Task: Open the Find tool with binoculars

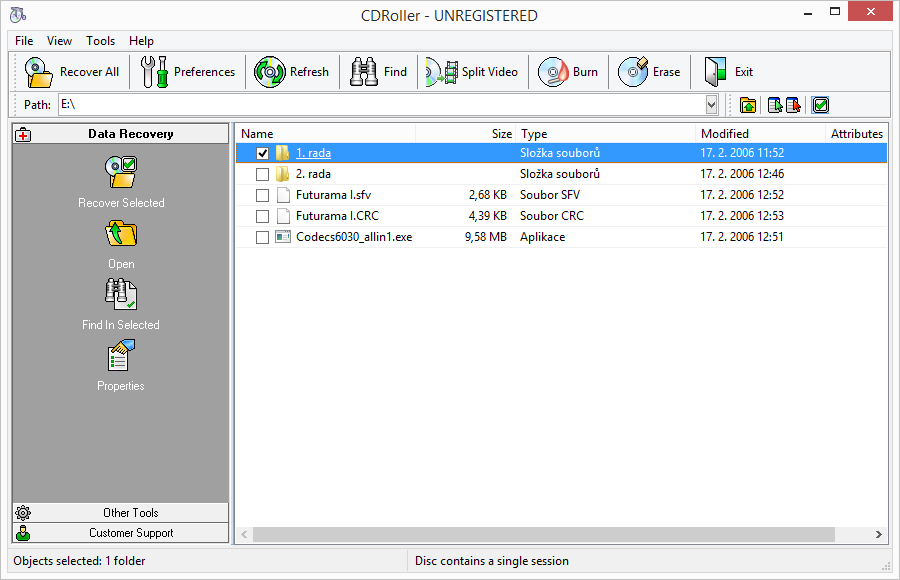Action: click(x=379, y=72)
